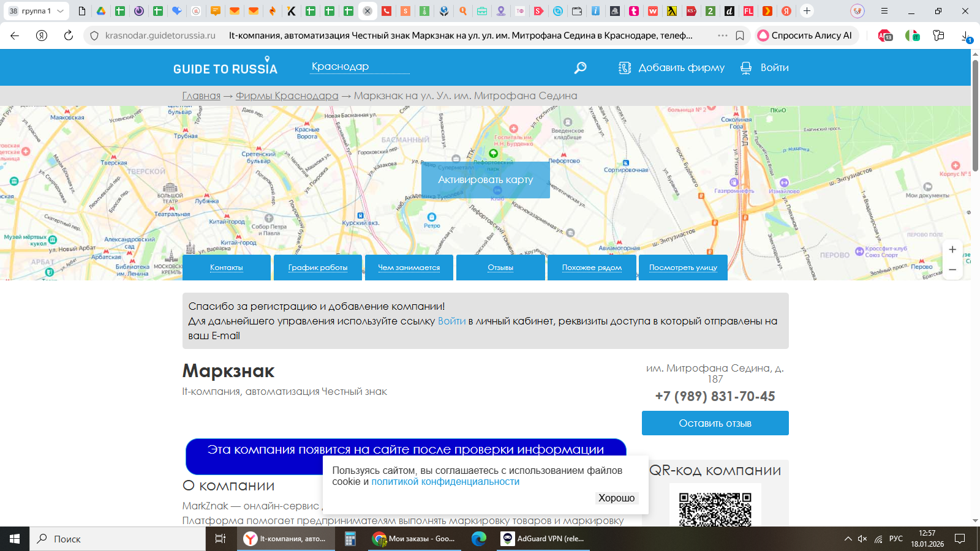Viewport: 980px width, 551px height.
Task: Select the 'Похожее рядом' section tab
Action: (592, 268)
